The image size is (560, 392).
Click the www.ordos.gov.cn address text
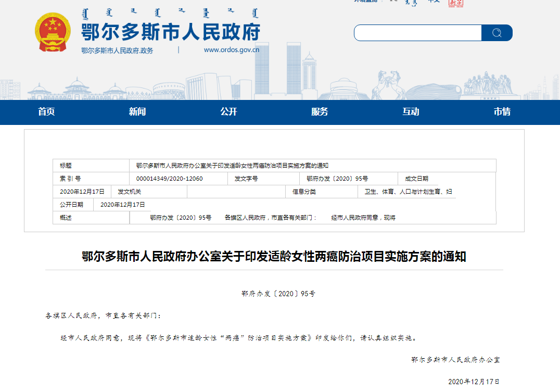[x=232, y=50]
